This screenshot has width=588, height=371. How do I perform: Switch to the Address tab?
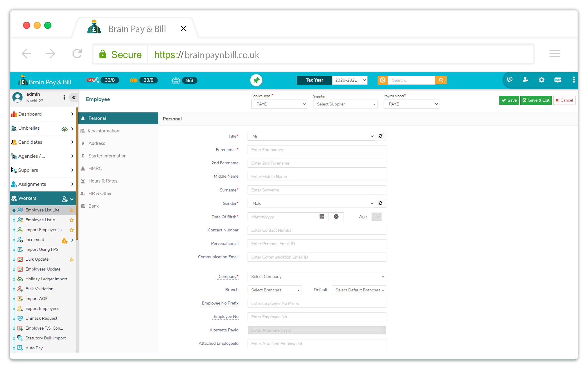tap(118, 143)
